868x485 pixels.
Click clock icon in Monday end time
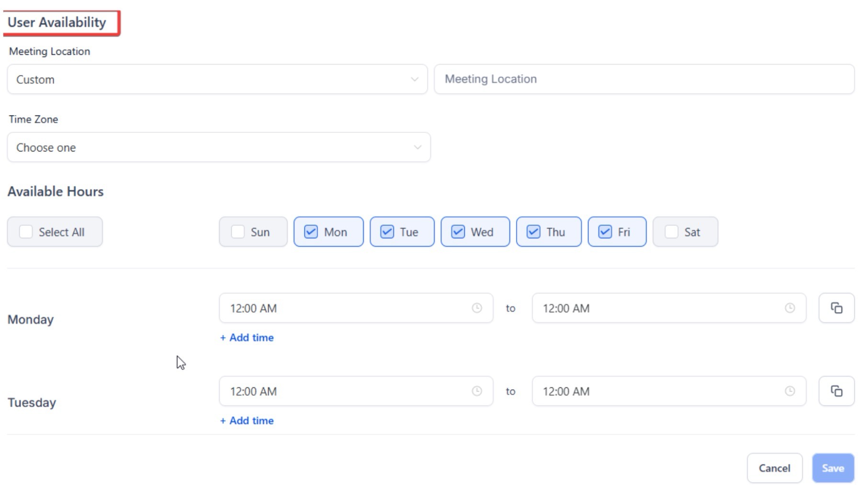click(789, 308)
